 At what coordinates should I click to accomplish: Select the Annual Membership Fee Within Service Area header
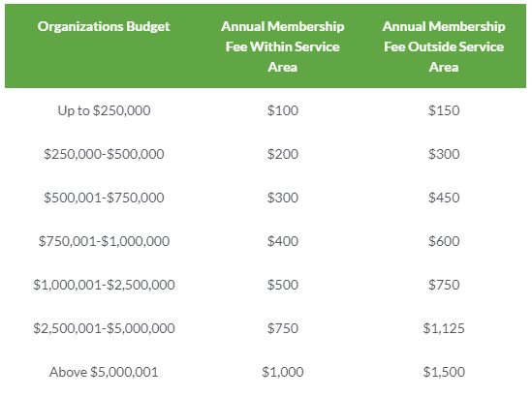tap(283, 46)
